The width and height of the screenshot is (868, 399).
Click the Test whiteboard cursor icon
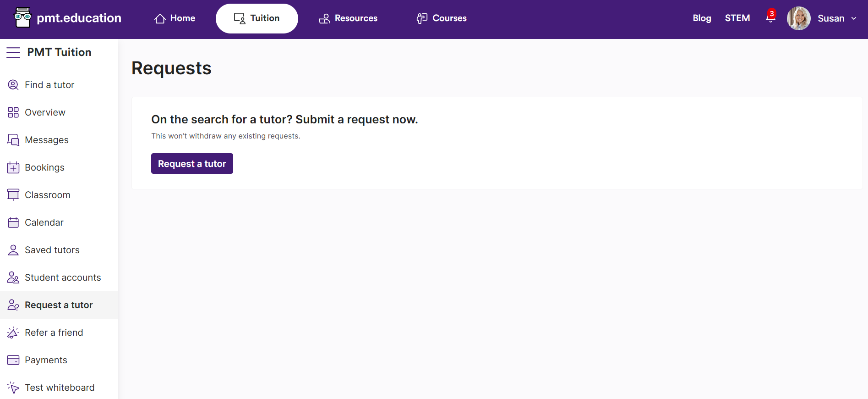(13, 388)
